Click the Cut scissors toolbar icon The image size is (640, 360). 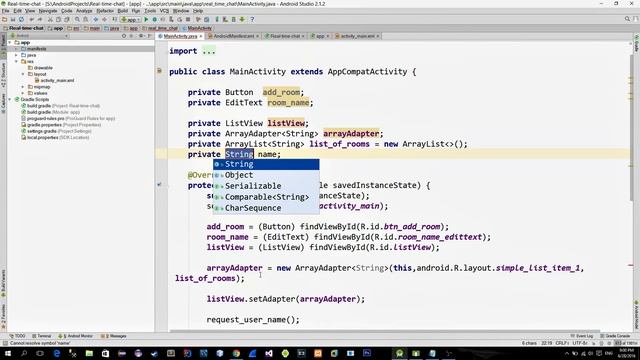pos(50,19)
